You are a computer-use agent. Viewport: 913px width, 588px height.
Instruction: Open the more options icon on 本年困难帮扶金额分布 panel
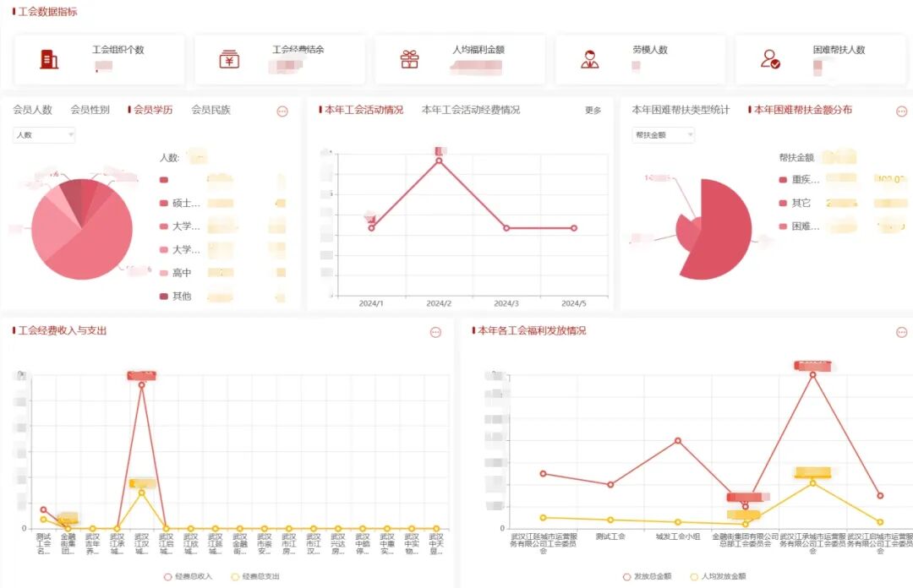(899, 110)
